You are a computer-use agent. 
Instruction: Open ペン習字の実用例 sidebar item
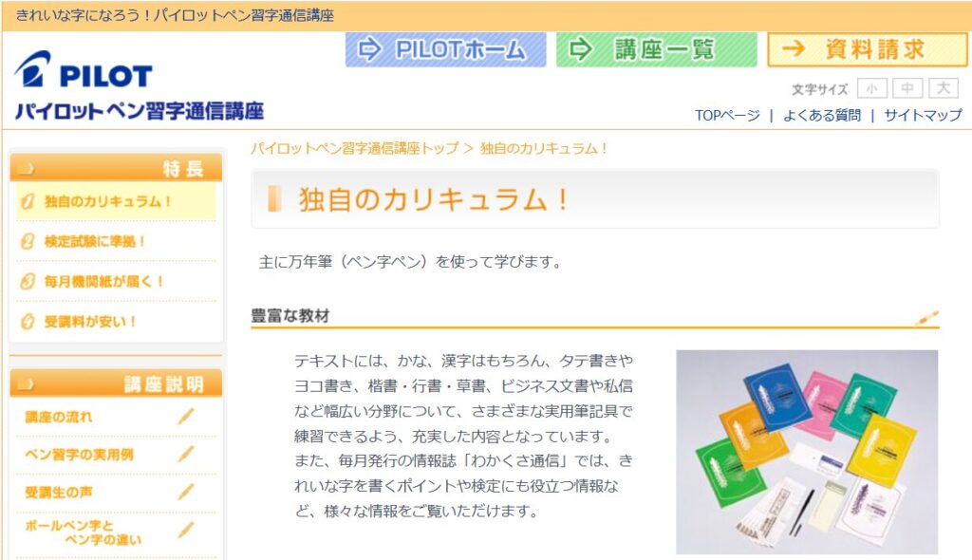pyautogui.click(x=79, y=455)
